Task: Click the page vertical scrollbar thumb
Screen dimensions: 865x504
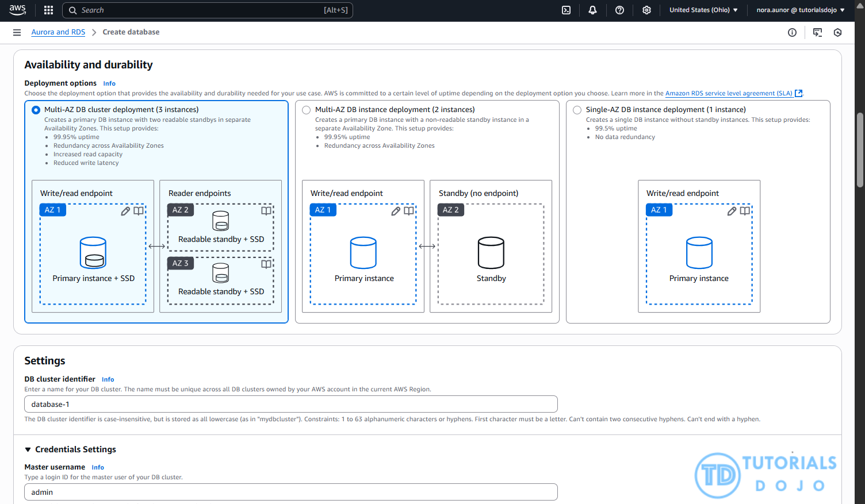Action: (860, 150)
